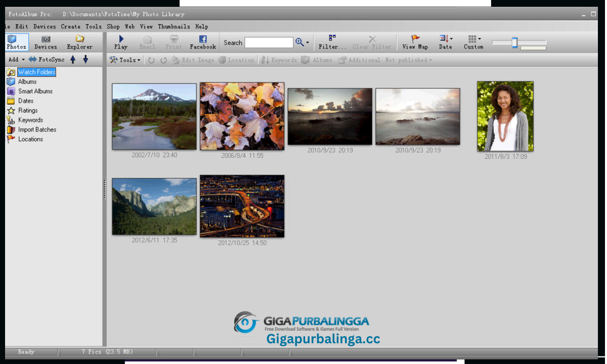
Task: Open the Tools menu in menu bar
Action: point(94,26)
